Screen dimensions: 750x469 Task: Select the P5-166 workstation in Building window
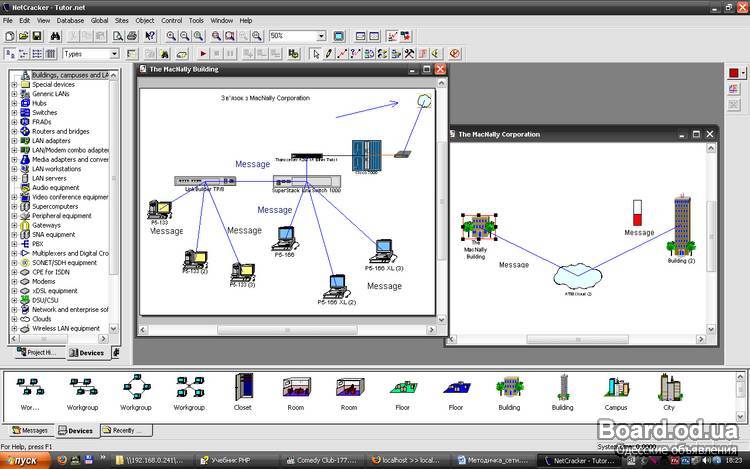pos(286,239)
